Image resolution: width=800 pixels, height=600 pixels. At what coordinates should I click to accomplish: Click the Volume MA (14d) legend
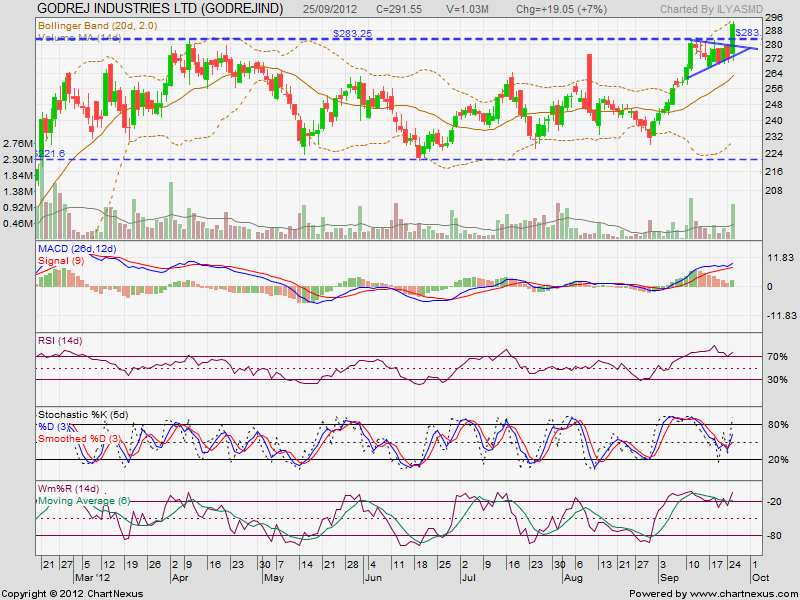click(80, 38)
